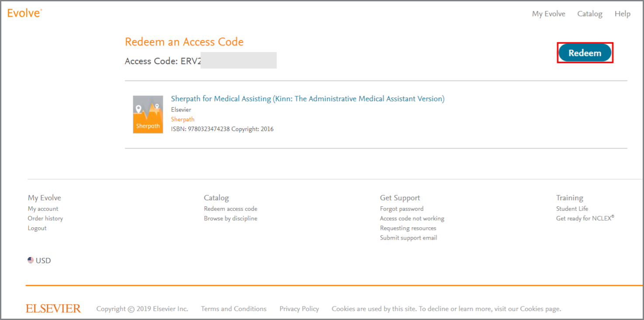Click the My Evolve footer heading
644x320 pixels.
45,198
